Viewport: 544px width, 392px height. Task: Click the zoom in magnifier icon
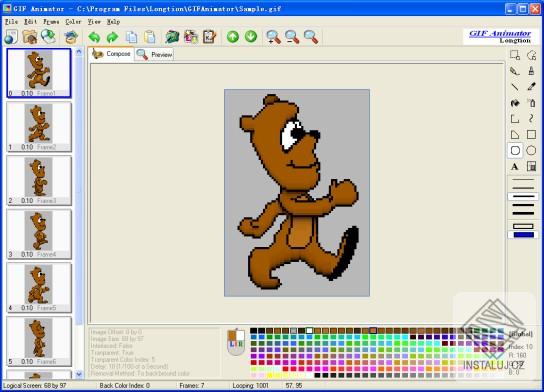(274, 37)
